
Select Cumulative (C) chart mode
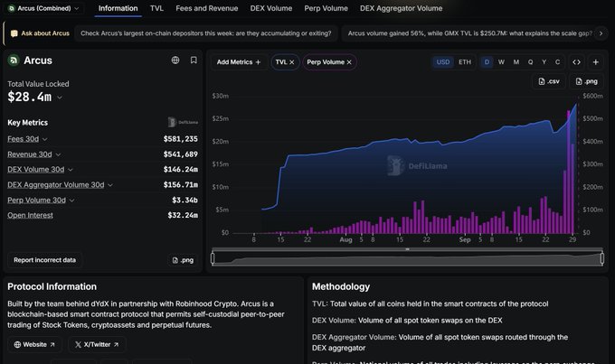(x=557, y=62)
